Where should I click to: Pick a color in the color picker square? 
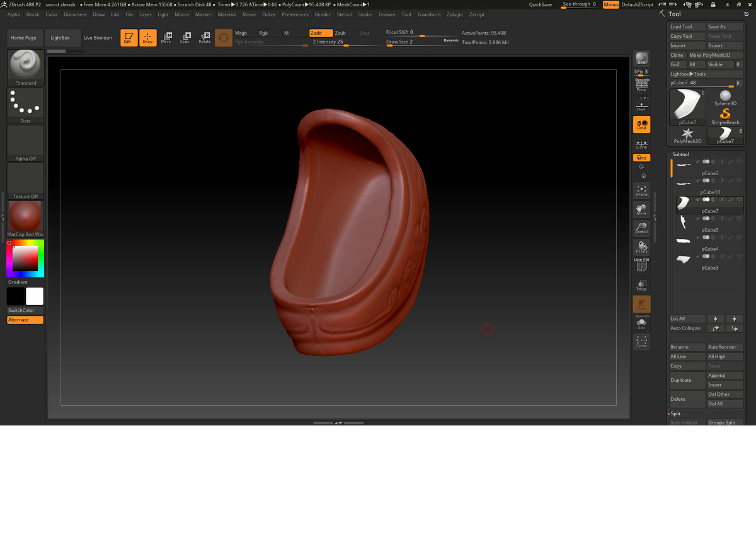pyautogui.click(x=25, y=258)
